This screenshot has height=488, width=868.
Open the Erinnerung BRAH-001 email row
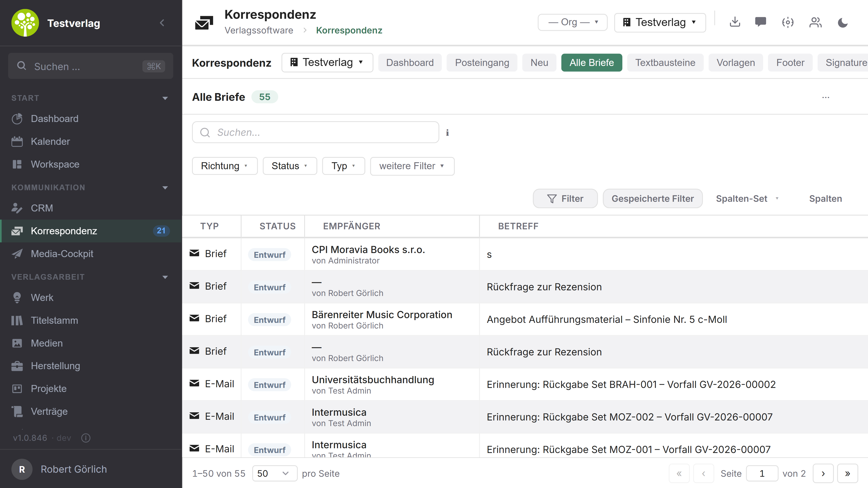coord(631,384)
